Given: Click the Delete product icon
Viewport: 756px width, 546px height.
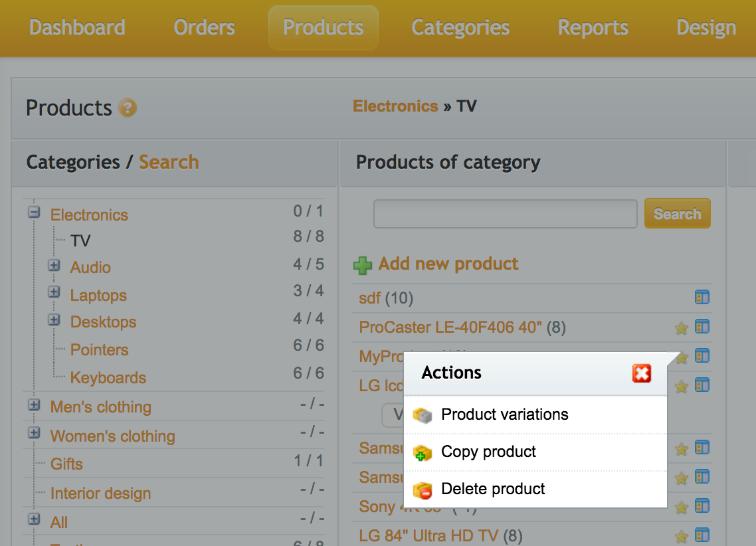Looking at the screenshot, I should coord(423,490).
